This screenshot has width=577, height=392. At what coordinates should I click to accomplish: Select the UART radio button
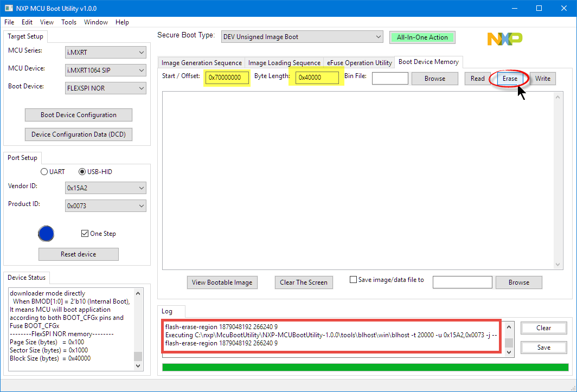(x=44, y=172)
